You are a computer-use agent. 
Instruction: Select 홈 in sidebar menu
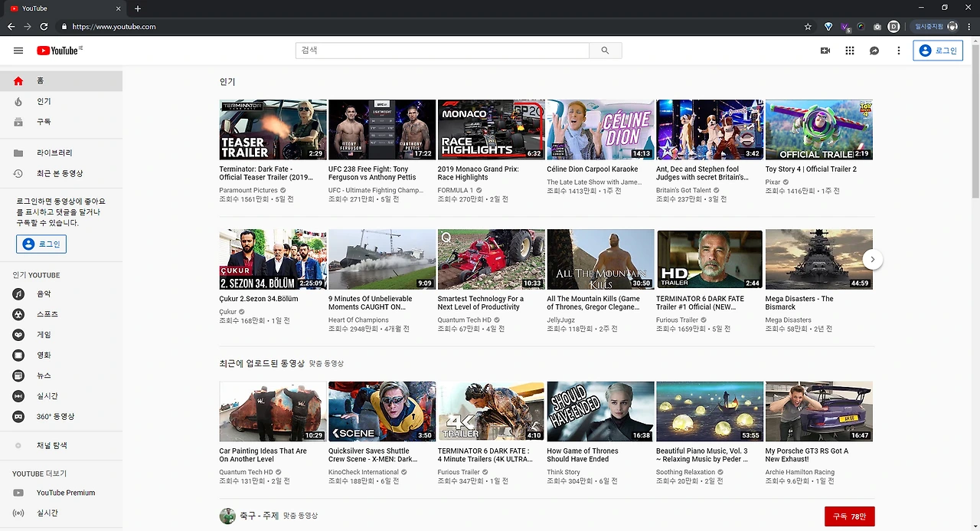pyautogui.click(x=61, y=80)
